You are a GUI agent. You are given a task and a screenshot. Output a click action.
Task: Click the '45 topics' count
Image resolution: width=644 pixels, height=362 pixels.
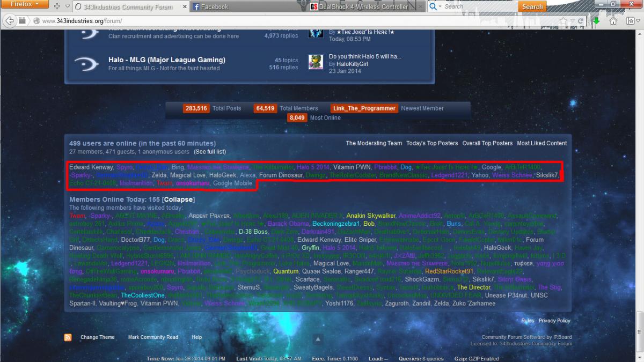click(286, 60)
